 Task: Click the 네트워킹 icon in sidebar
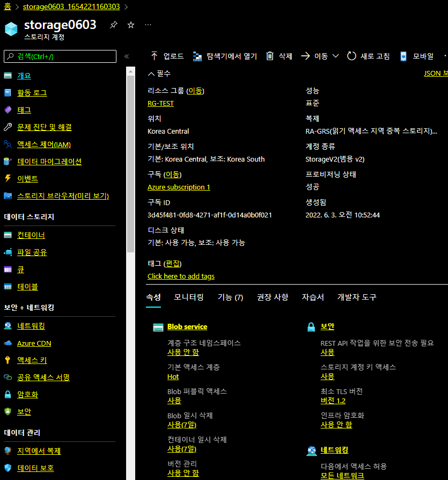coord(8,326)
